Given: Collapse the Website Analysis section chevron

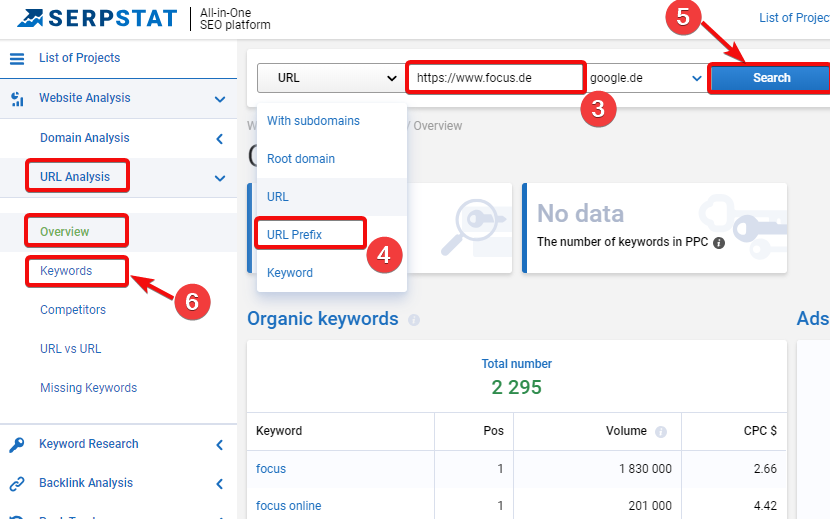Looking at the screenshot, I should point(220,99).
